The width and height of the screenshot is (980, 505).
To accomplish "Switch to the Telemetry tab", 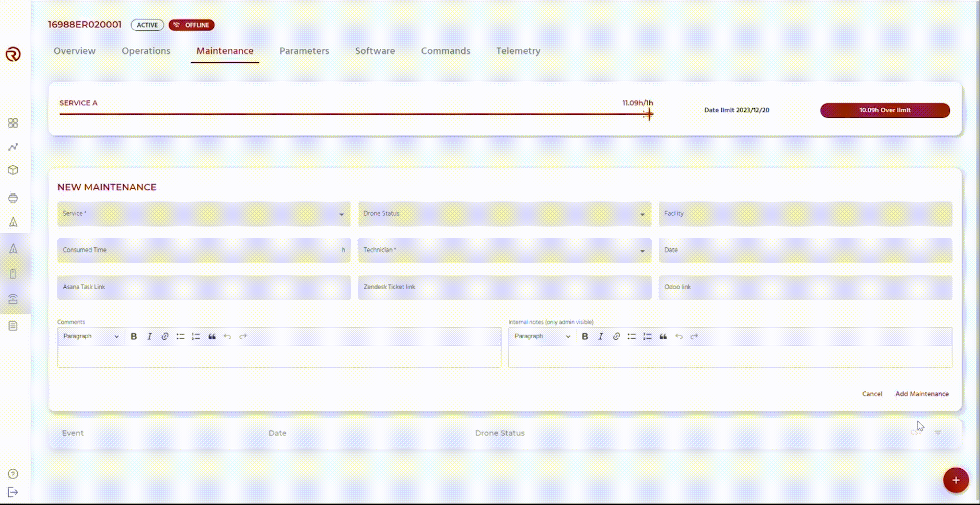I will [518, 50].
